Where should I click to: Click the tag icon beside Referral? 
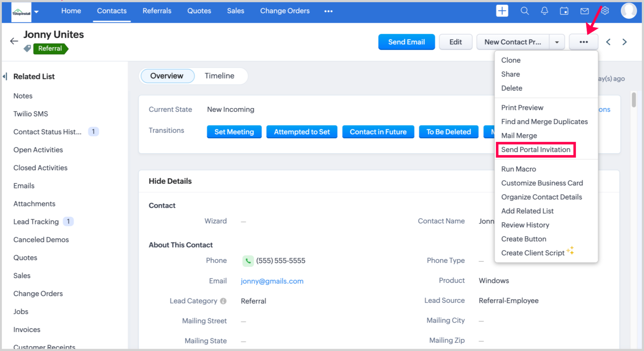click(27, 48)
